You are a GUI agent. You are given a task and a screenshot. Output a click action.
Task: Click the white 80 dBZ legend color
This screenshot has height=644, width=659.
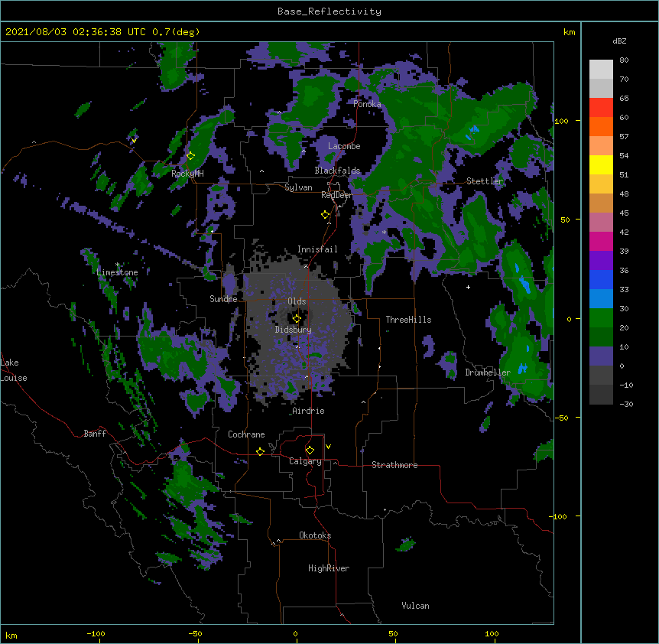coord(601,69)
